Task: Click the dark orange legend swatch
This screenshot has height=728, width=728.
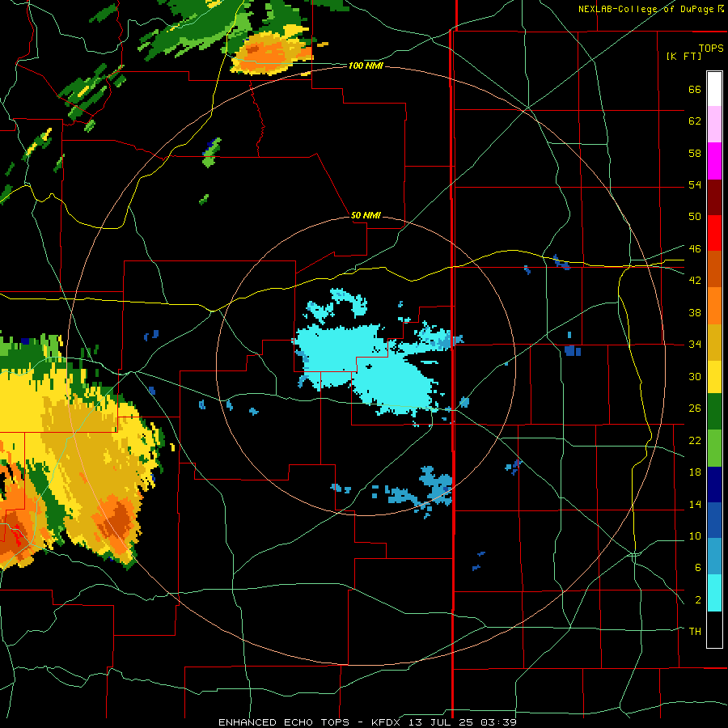Action: pos(714,269)
